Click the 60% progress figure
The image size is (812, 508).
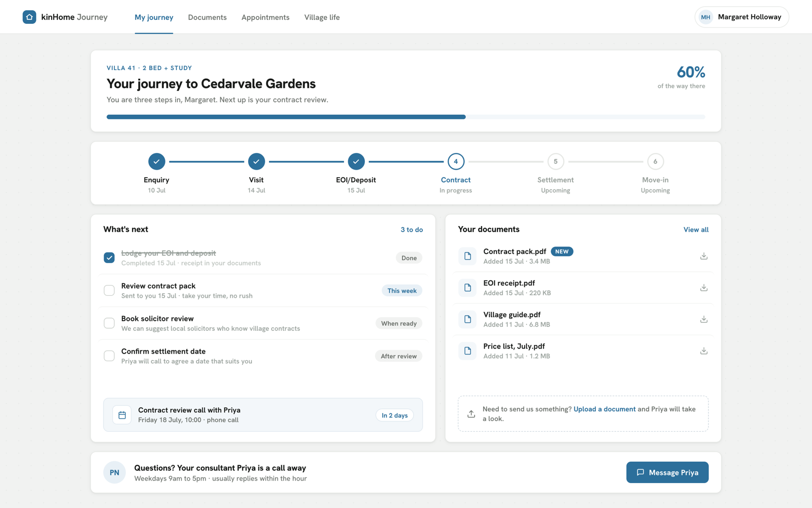point(691,72)
